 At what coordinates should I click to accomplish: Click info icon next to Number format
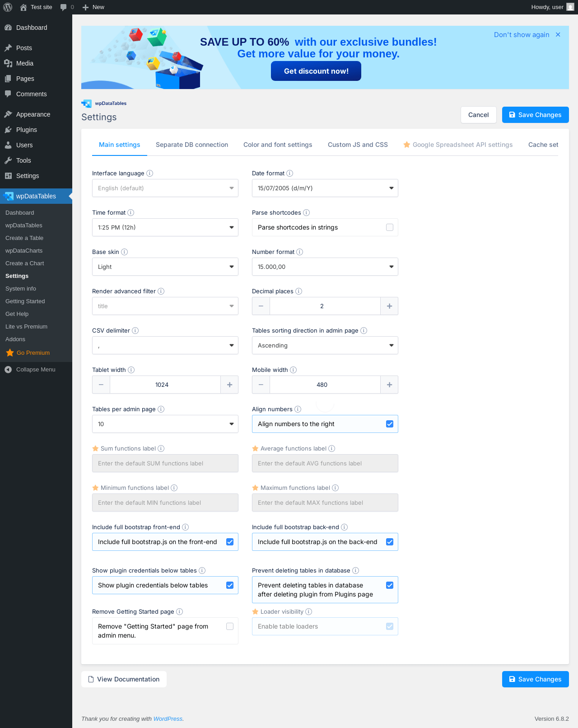click(x=300, y=252)
